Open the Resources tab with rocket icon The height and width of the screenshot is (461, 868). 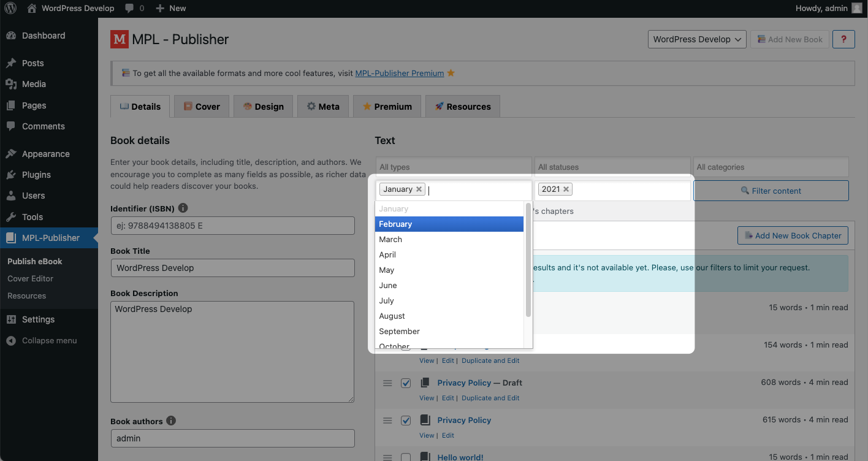[x=463, y=106]
